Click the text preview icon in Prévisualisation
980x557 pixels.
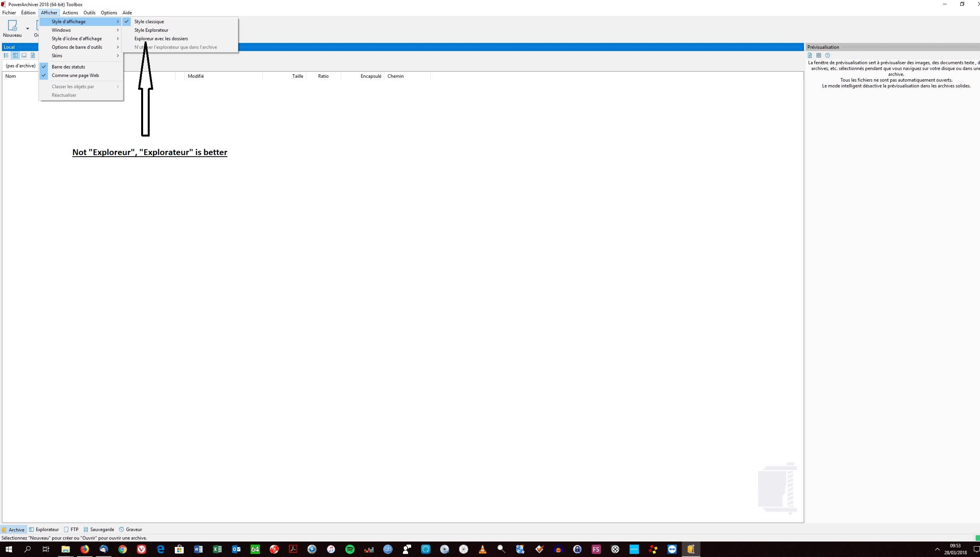tap(810, 55)
